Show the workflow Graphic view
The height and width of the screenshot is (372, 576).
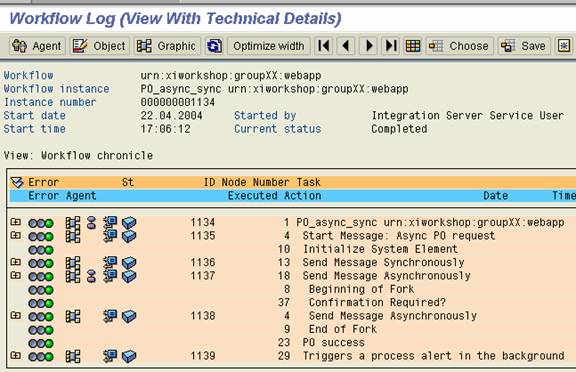pyautogui.click(x=167, y=46)
